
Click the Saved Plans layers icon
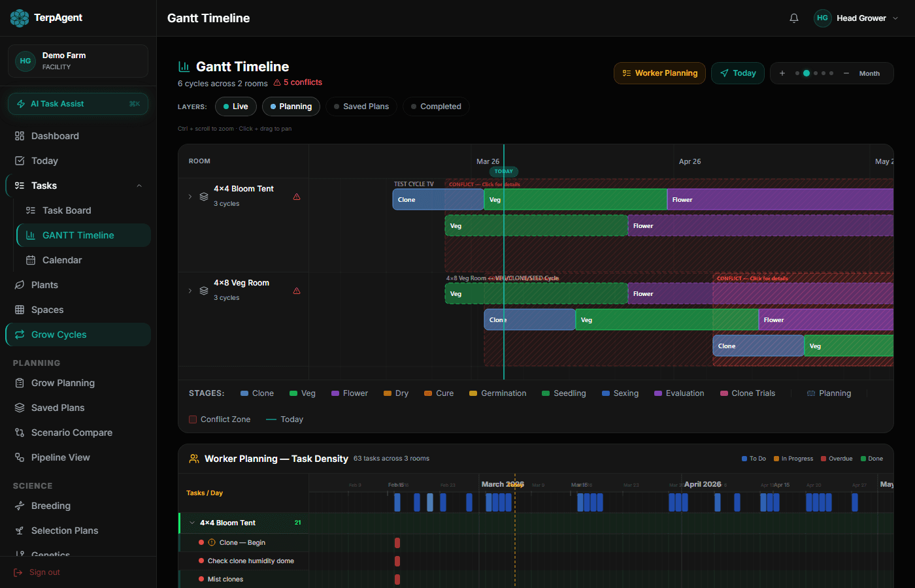point(20,408)
